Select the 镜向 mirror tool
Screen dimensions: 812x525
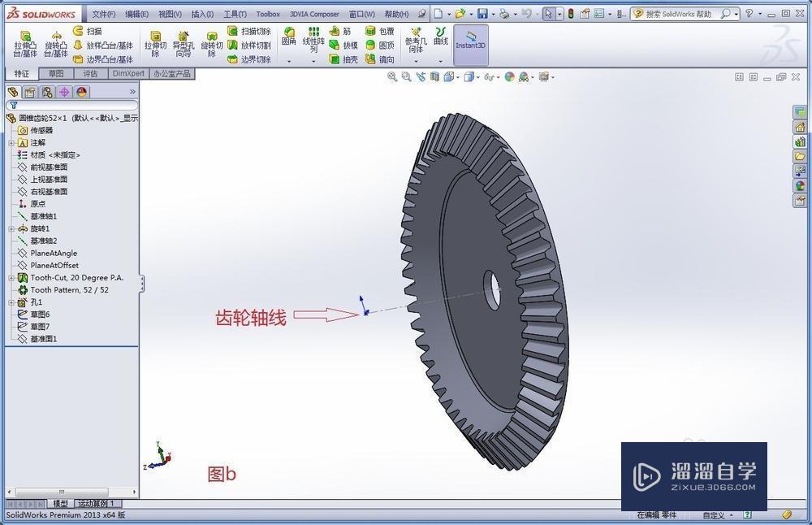[379, 59]
